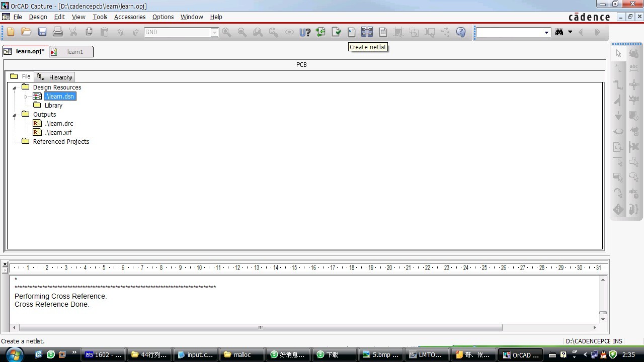Open the Help menu
Viewport: 644px width, 362px height.
pos(216,17)
